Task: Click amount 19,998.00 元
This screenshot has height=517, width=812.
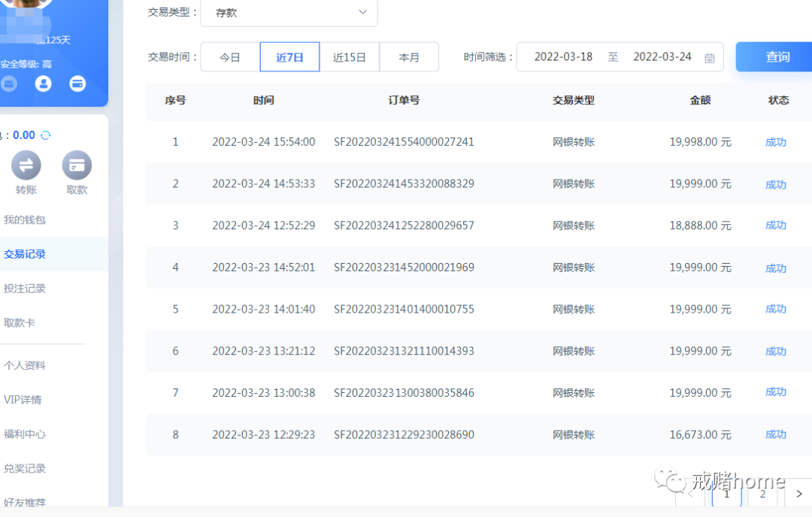Action: 700,142
